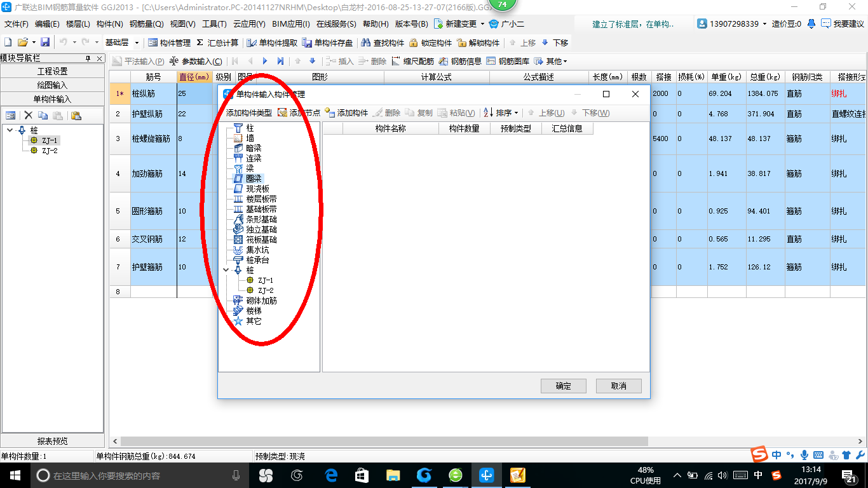Open the BIM应用(I) menu
Screen dimensions: 868x488
pyautogui.click(x=291, y=24)
